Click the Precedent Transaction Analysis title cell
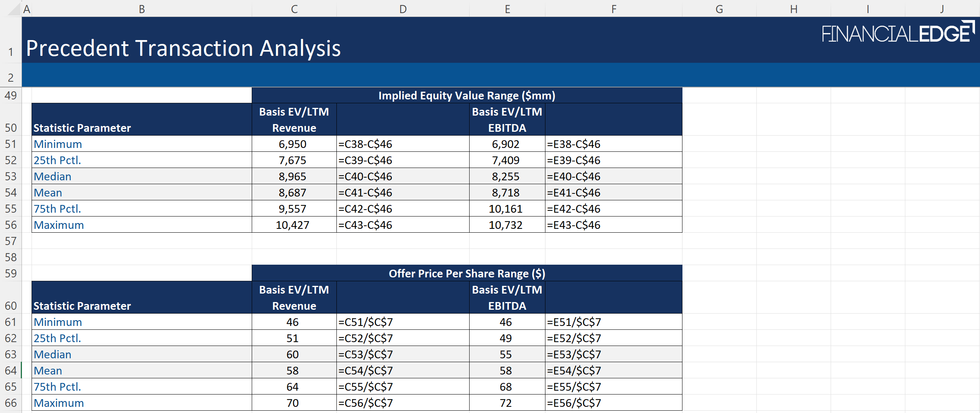This screenshot has width=980, height=413. click(183, 48)
